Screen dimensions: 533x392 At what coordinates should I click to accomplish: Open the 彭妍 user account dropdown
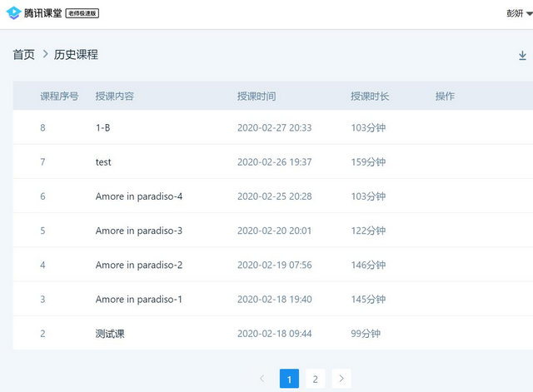point(519,14)
